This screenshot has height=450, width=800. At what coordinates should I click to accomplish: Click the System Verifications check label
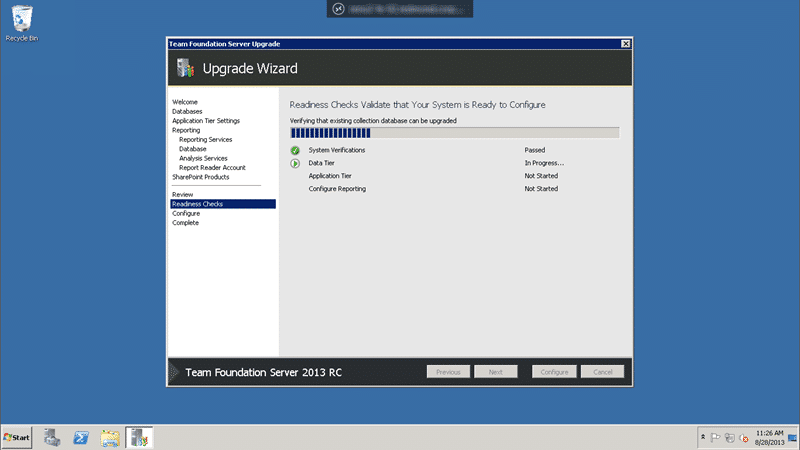[x=337, y=150]
